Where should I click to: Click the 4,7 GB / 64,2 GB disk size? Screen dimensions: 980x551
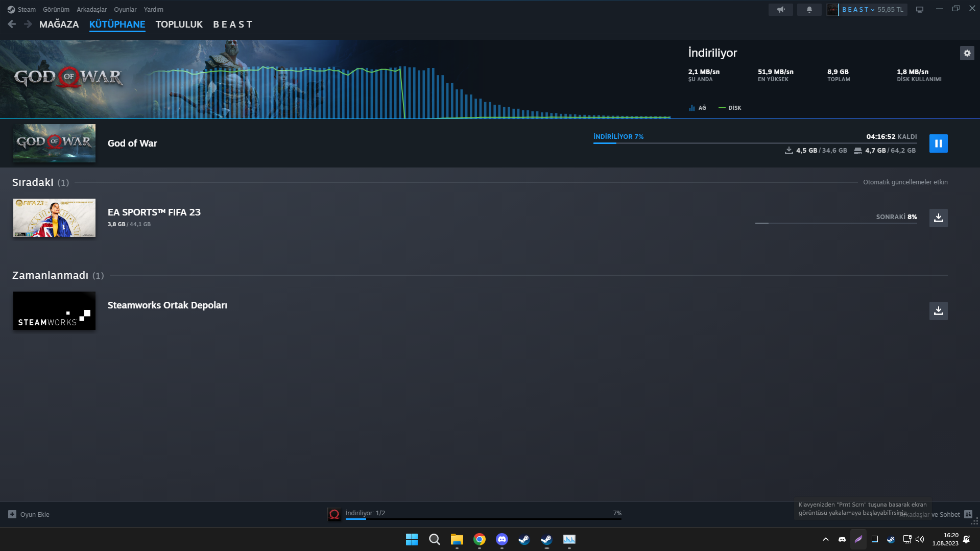point(885,150)
